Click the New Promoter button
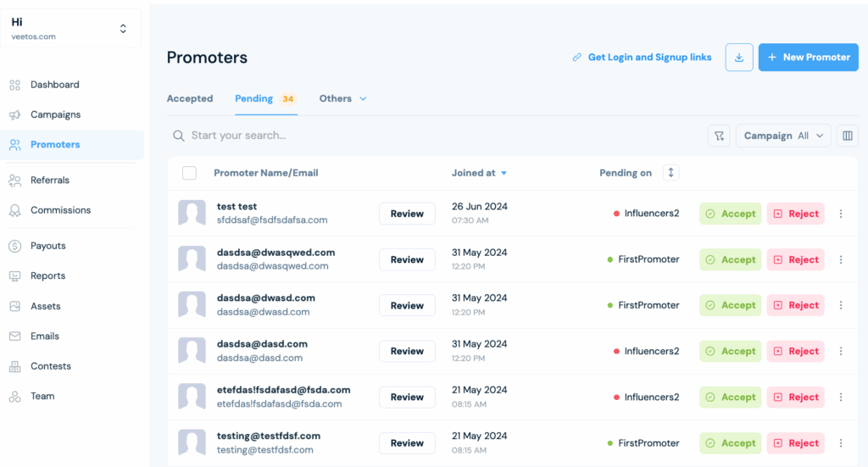868x467 pixels. pos(808,57)
